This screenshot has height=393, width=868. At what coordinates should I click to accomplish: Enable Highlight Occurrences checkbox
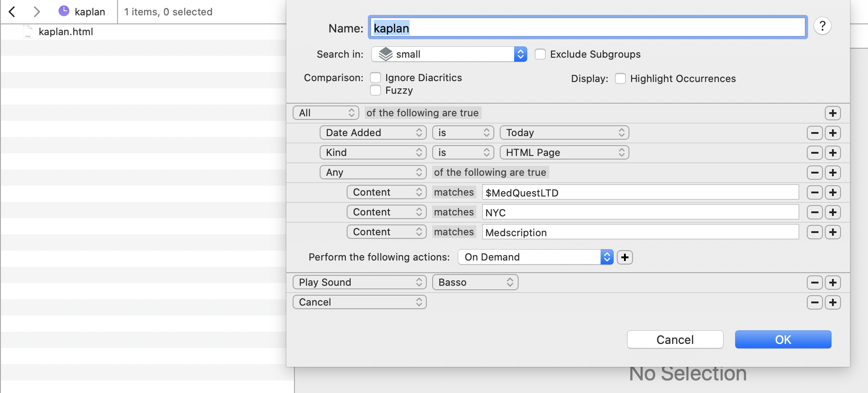pyautogui.click(x=620, y=79)
